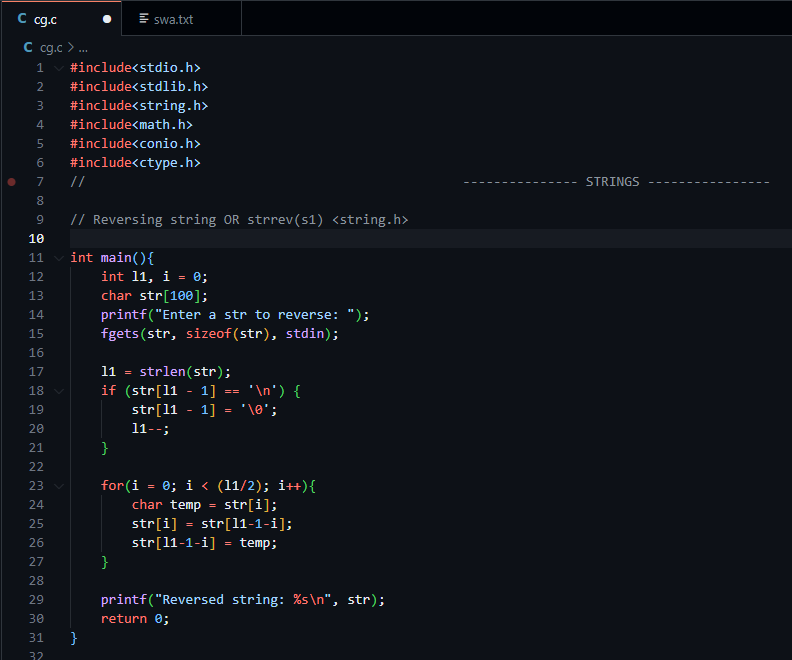Click the 'return 0;' statement
This screenshot has width=792, height=660.
click(x=135, y=619)
